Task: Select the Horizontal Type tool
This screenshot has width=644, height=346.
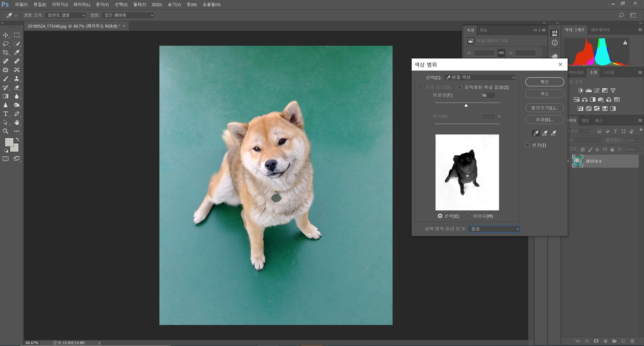Action: (x=5, y=114)
